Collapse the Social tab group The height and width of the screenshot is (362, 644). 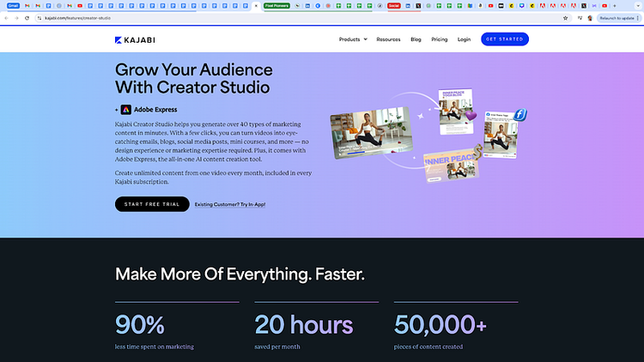pyautogui.click(x=393, y=6)
